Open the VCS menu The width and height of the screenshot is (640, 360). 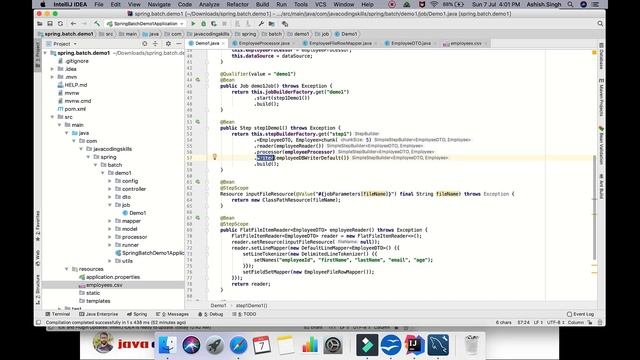(320, 4)
